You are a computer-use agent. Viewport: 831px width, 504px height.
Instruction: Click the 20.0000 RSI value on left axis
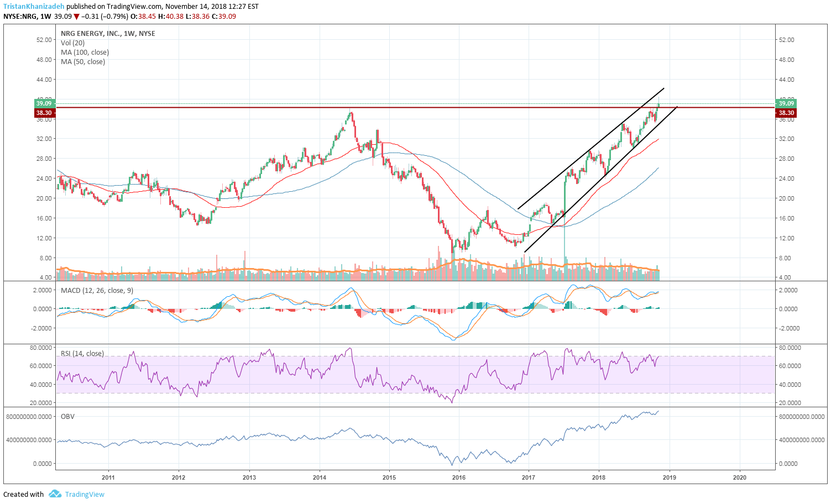(41, 403)
